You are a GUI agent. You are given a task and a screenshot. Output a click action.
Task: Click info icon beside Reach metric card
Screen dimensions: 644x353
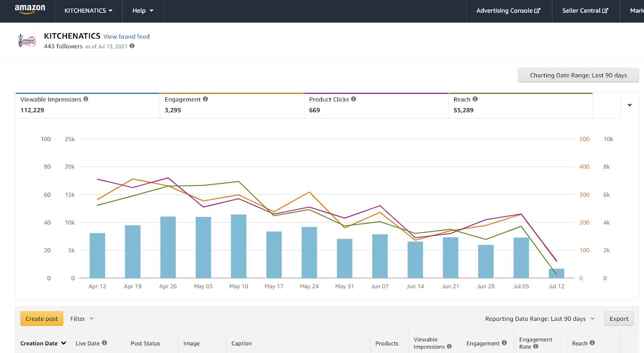(475, 99)
